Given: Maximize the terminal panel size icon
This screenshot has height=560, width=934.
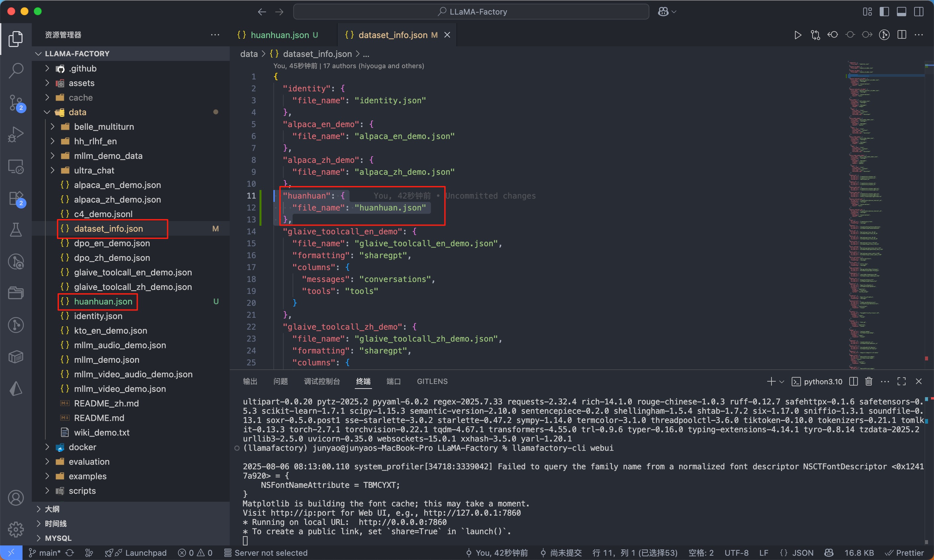Looking at the screenshot, I should click(x=902, y=382).
